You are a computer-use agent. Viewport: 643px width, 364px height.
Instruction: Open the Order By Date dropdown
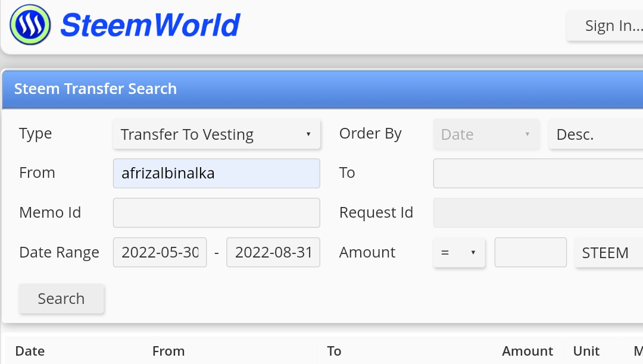point(487,134)
